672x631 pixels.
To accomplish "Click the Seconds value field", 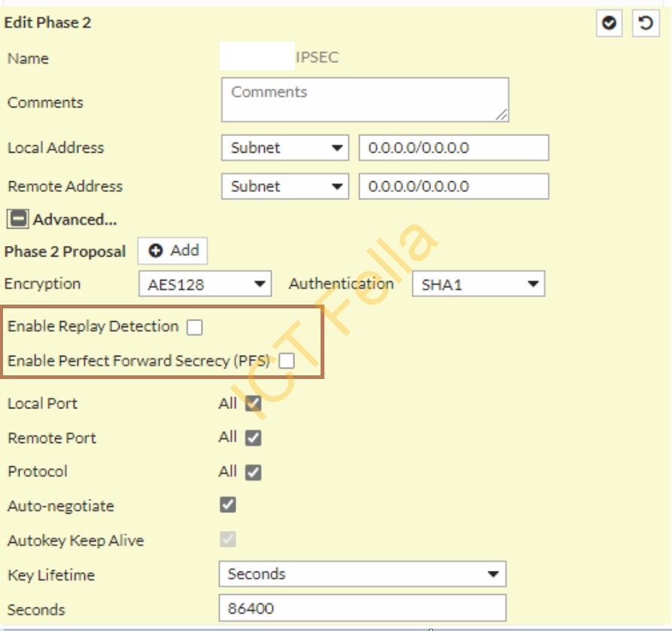I will pyautogui.click(x=362, y=608).
